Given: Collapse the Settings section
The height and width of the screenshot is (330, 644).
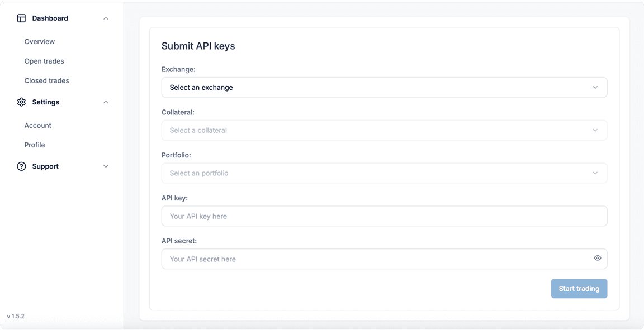Looking at the screenshot, I should pos(106,102).
